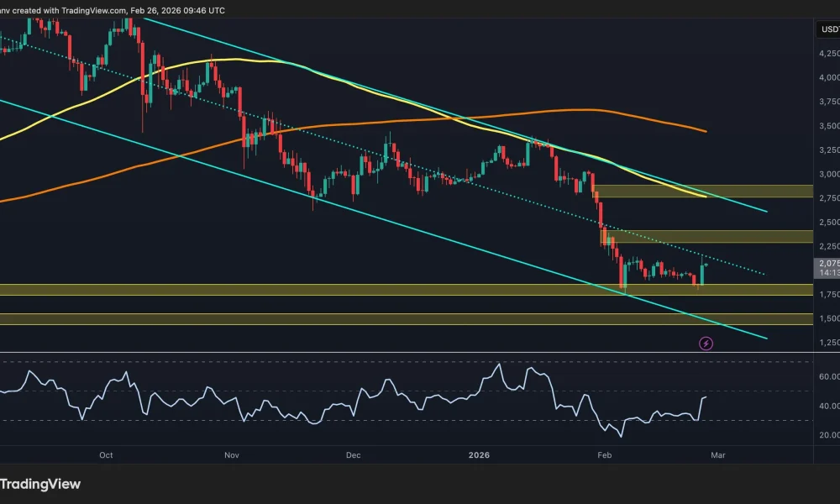Click the 'Mar' label on the time axis

718,454
